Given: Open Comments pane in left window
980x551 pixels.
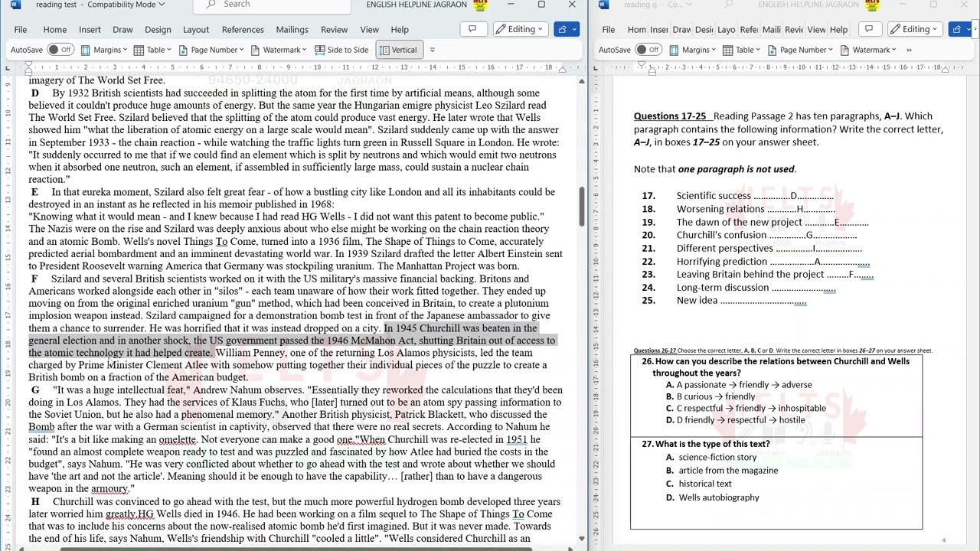Looking at the screenshot, I should click(x=472, y=29).
